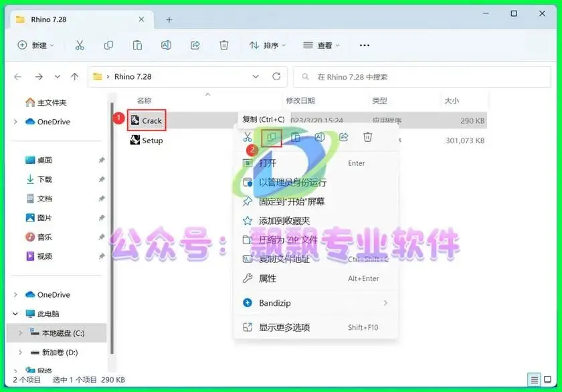Image resolution: width=562 pixels, height=392 pixels.
Task: Click Rename icon in context menu
Action: click(320, 137)
